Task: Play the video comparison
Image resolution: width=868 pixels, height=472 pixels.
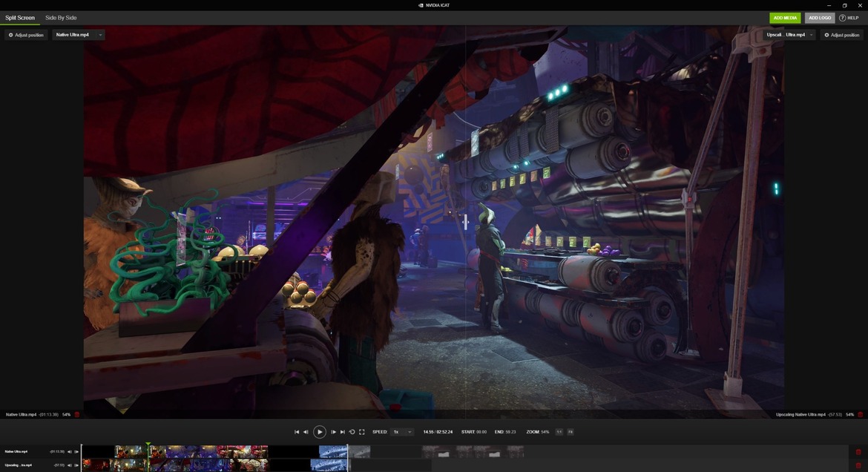Action: (320, 432)
